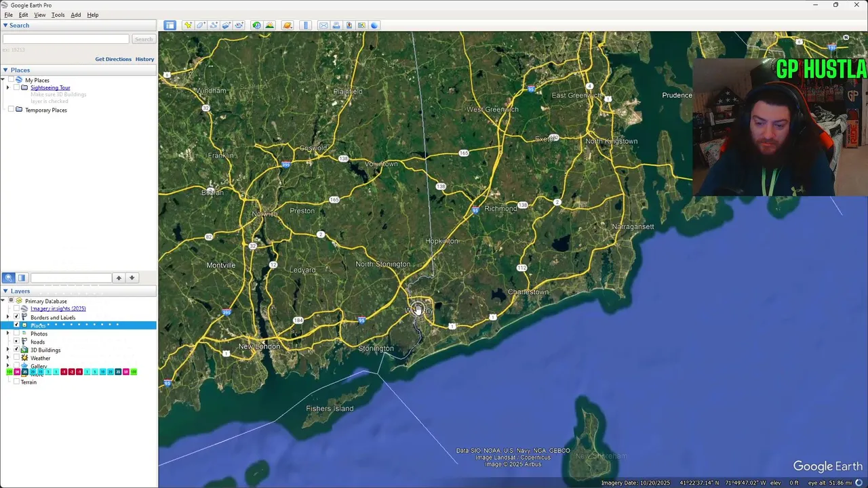Viewport: 868px width, 488px height.
Task: Click the Places filter text field
Action: pos(71,278)
